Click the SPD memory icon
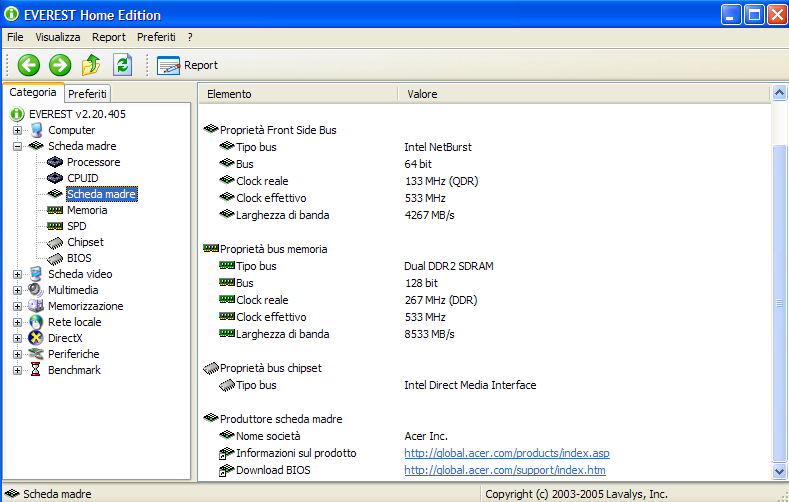 point(54,226)
